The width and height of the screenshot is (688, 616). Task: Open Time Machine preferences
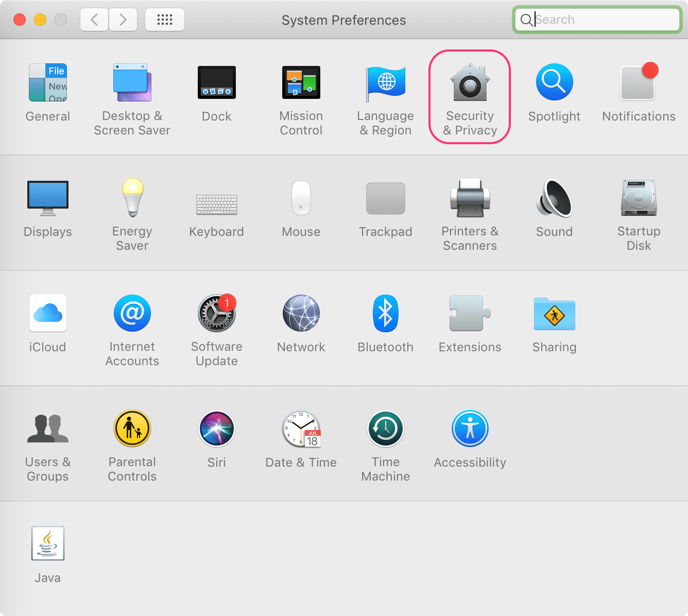click(x=385, y=429)
